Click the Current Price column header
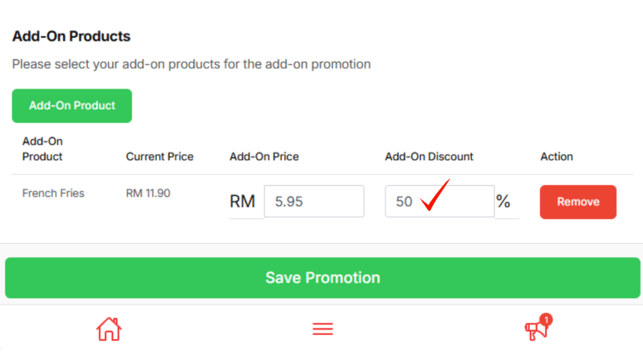This screenshot has width=643, height=364. [x=159, y=157]
